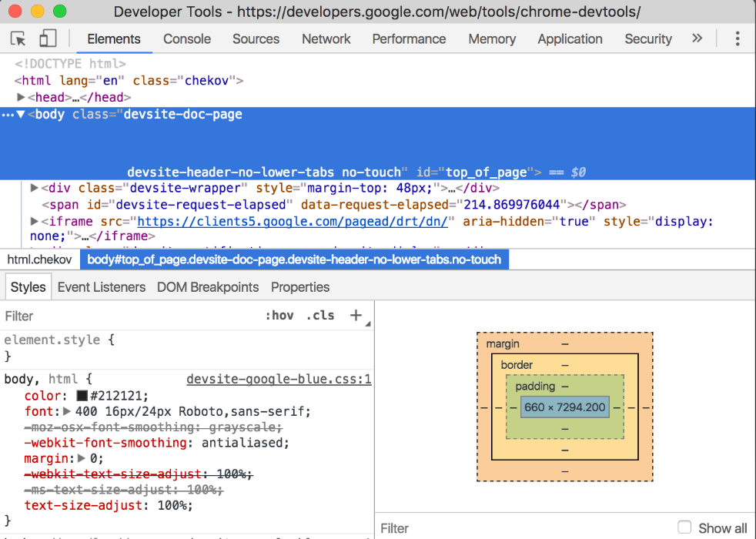The image size is (756, 539).
Task: Open the three-dot customize menu
Action: (x=738, y=38)
